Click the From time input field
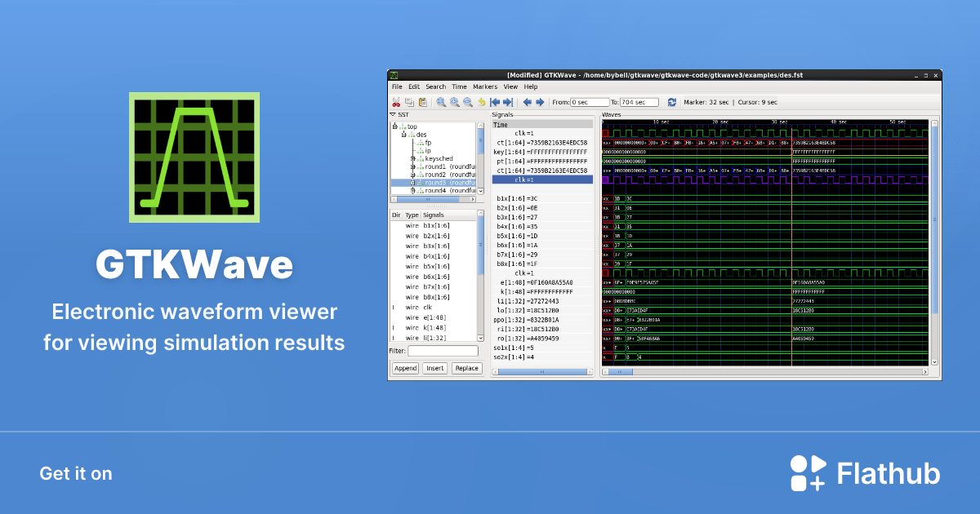The height and width of the screenshot is (514, 980). point(590,102)
